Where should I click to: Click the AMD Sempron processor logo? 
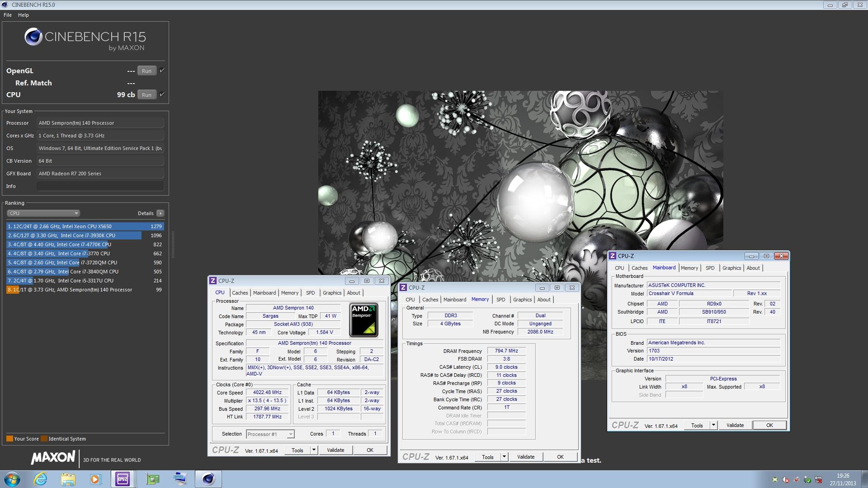364,320
